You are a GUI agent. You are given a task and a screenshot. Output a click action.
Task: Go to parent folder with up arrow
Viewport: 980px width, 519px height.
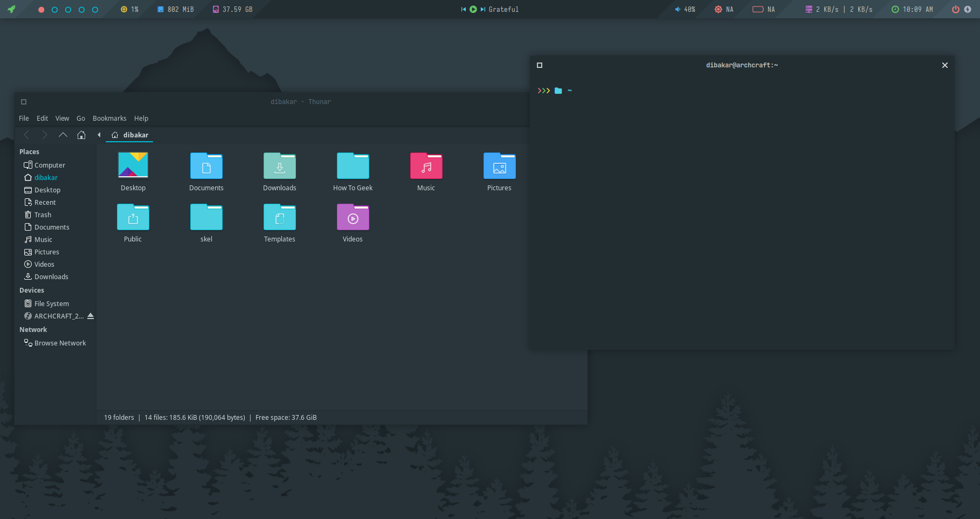point(63,135)
